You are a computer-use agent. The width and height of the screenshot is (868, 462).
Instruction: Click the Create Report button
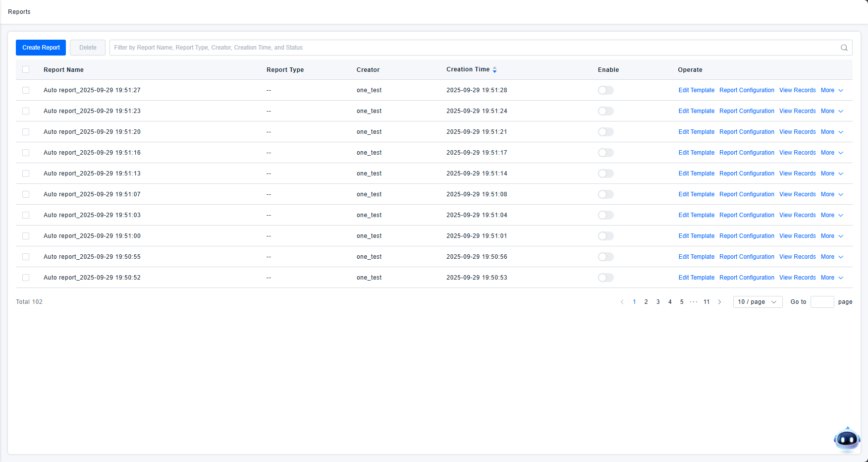tap(41, 48)
